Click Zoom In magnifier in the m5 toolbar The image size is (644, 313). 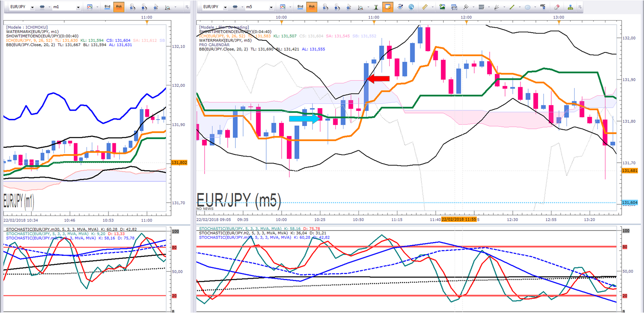click(326, 7)
